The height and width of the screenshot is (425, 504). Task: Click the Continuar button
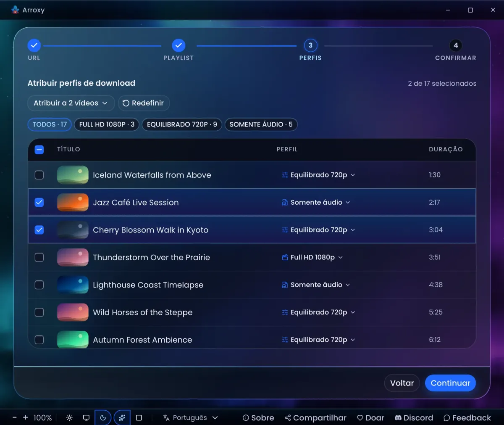(x=450, y=383)
